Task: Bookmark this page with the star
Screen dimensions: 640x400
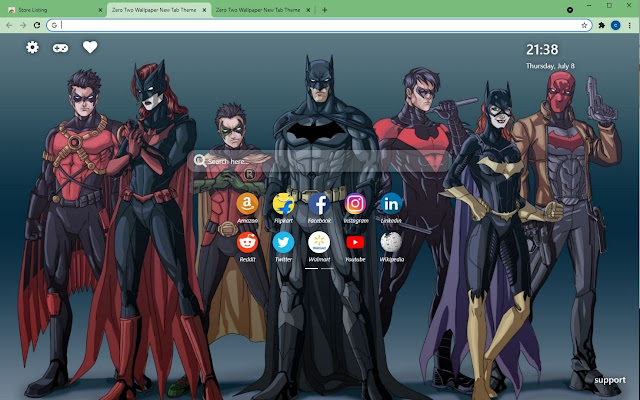Action: (x=584, y=25)
